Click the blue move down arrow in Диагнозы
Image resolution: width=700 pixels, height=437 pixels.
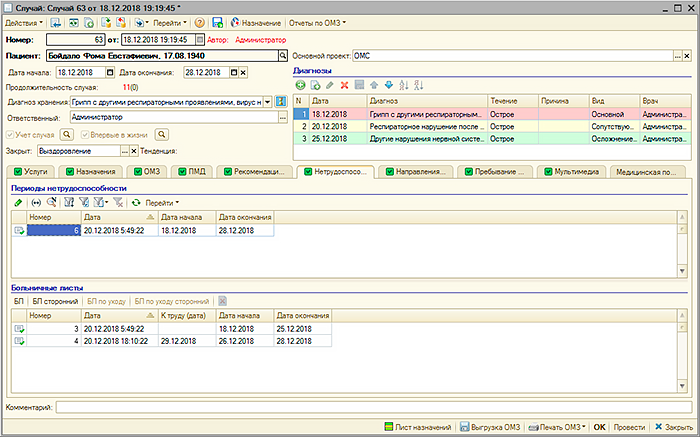[x=390, y=86]
